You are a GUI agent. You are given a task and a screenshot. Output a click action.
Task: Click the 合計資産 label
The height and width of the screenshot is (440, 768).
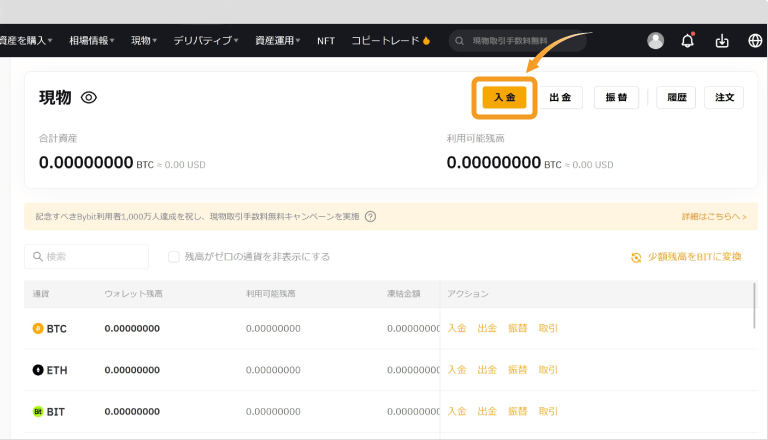coord(58,139)
